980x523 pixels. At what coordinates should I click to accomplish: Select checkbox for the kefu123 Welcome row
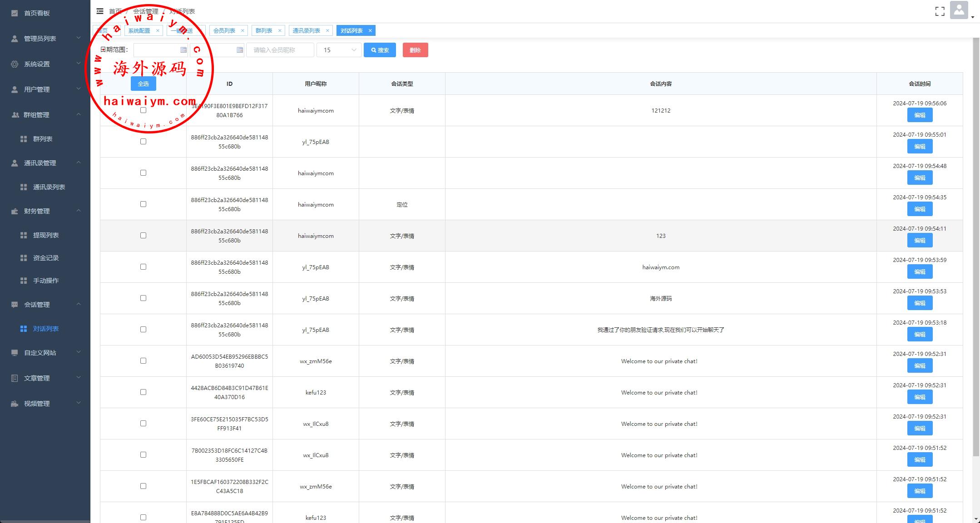tap(143, 392)
